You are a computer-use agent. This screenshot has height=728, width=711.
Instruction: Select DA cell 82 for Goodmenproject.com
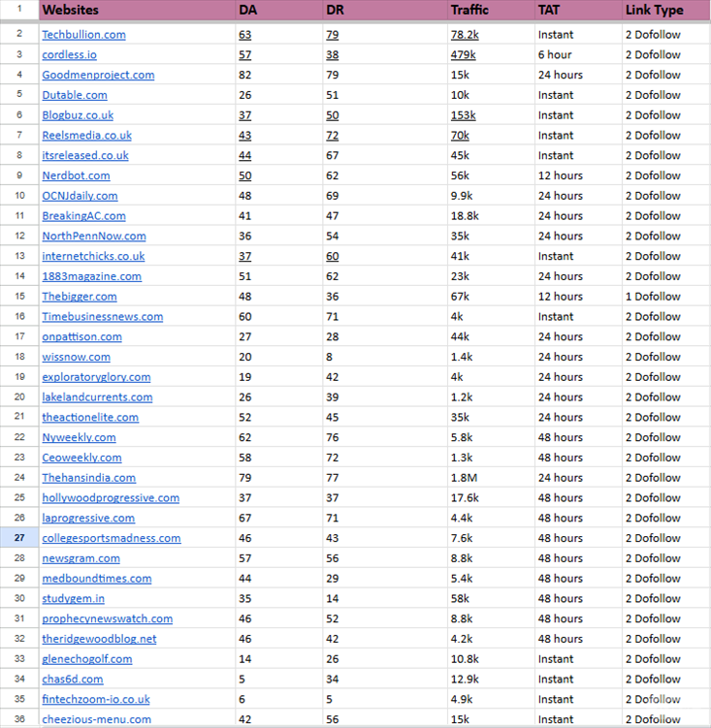(x=278, y=75)
